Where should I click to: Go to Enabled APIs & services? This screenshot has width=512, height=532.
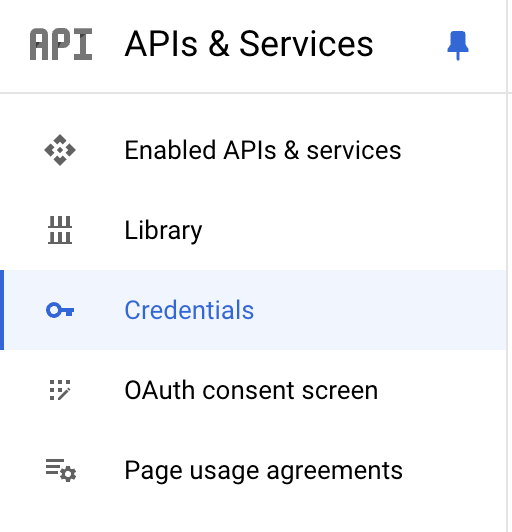263,150
